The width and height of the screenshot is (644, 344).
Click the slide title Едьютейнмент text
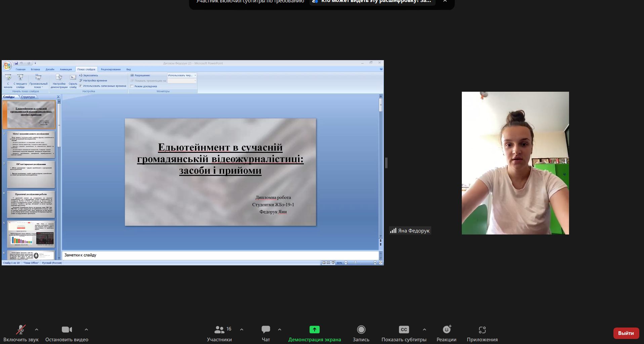point(220,159)
